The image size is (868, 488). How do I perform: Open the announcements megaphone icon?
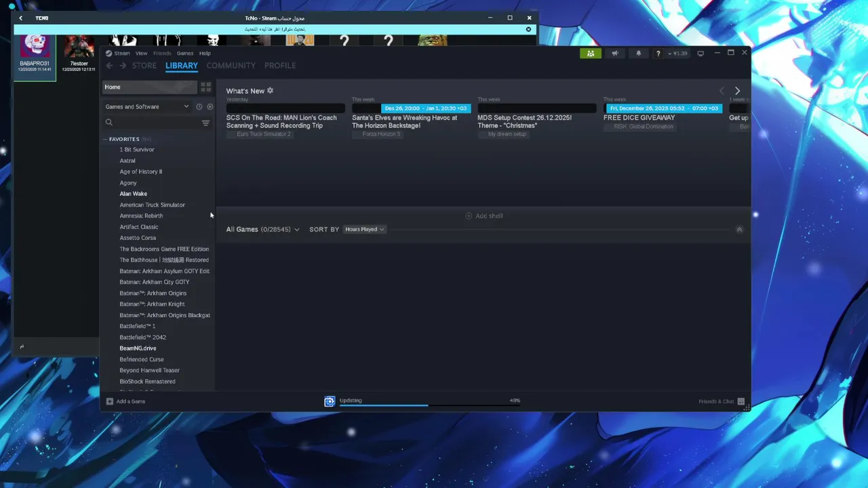[x=615, y=53]
